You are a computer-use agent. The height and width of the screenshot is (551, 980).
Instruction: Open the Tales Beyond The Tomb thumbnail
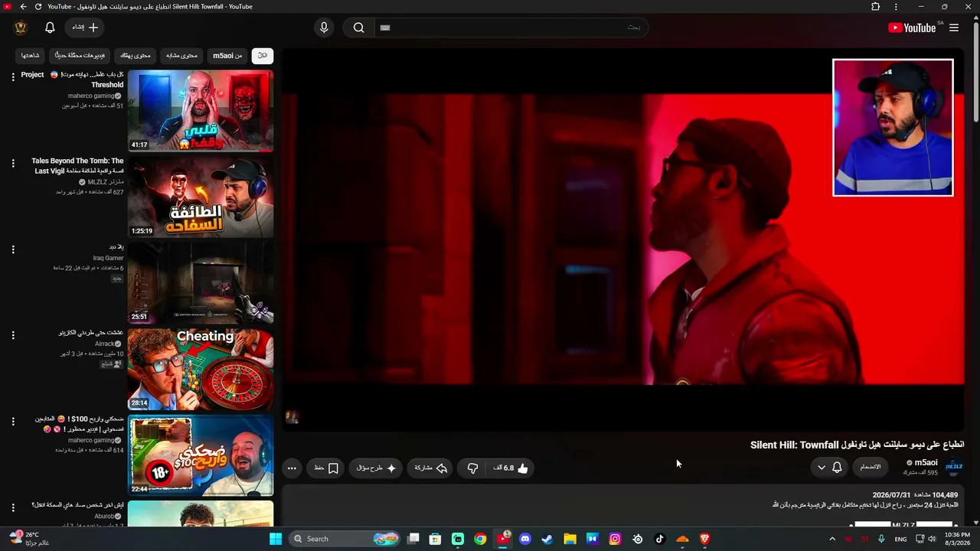(x=201, y=197)
